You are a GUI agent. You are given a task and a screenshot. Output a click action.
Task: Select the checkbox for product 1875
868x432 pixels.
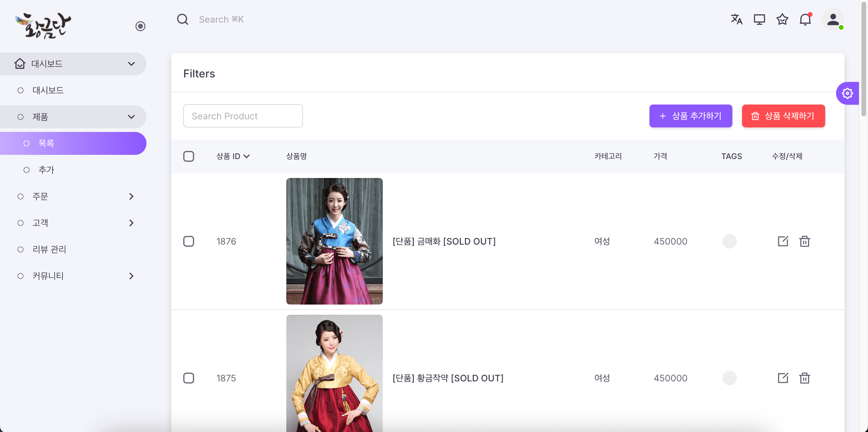click(189, 378)
